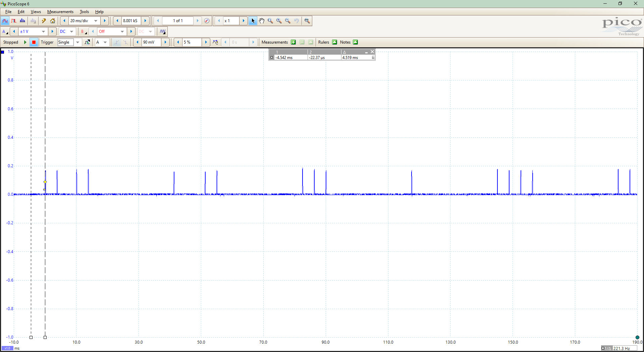Click the 90 mV threshold field
644x352 pixels.
(x=151, y=42)
